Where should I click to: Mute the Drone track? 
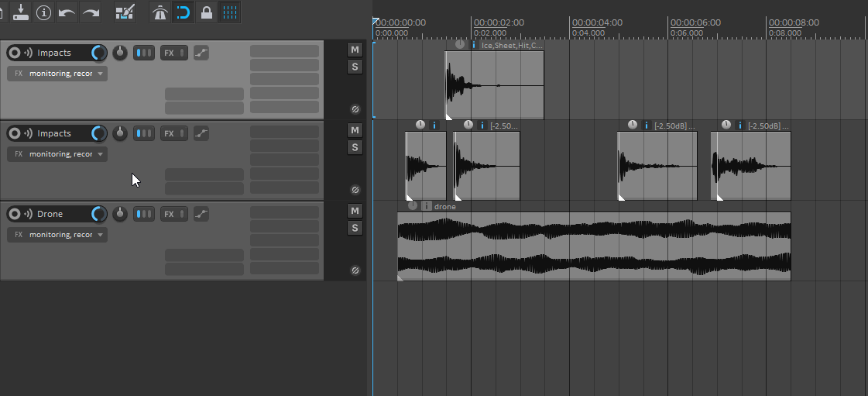point(355,211)
